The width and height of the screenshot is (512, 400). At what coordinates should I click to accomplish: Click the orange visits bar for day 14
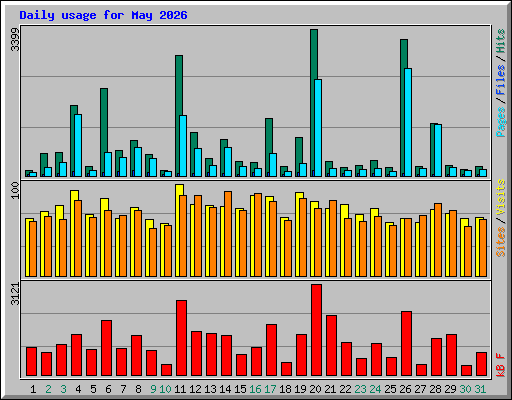point(228,234)
